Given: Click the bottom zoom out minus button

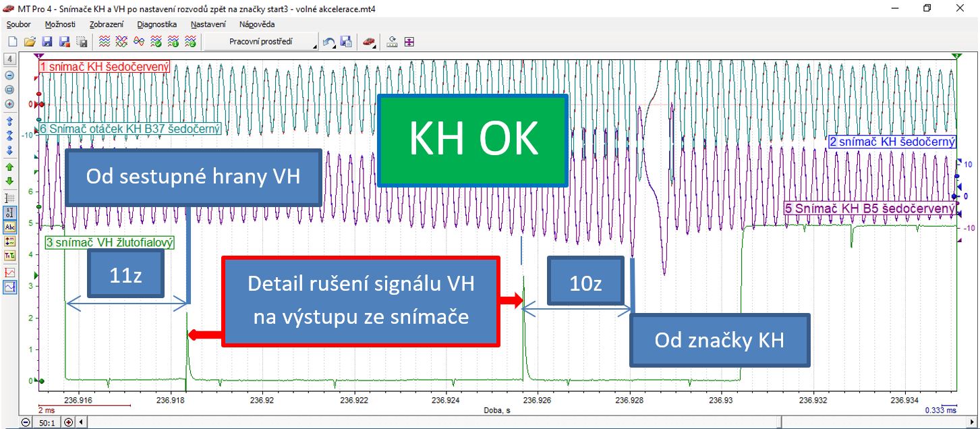Looking at the screenshot, I should (x=26, y=422).
